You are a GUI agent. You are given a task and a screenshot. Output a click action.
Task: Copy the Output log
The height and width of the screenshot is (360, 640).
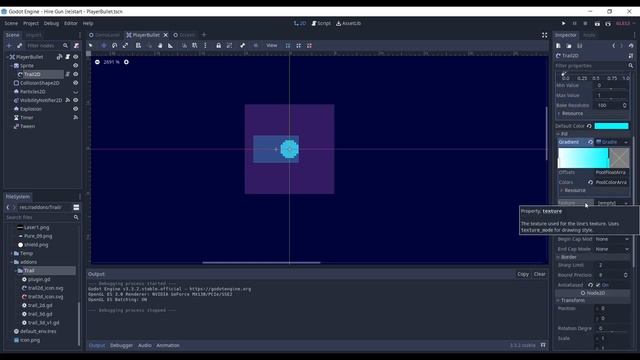[523, 274]
